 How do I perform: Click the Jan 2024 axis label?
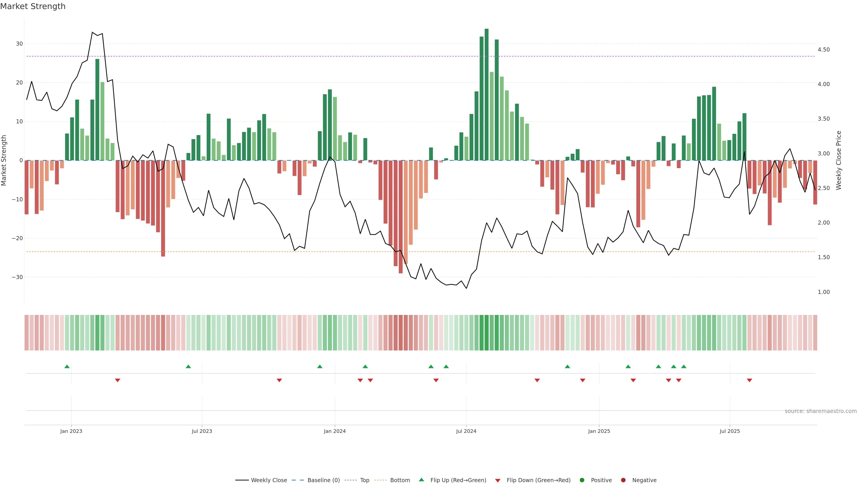point(335,431)
